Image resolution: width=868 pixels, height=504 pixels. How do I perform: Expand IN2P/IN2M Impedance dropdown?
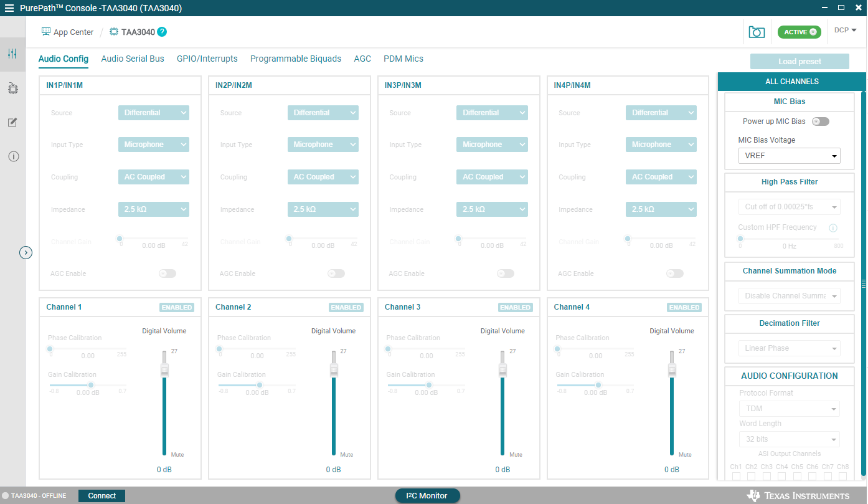coord(323,209)
